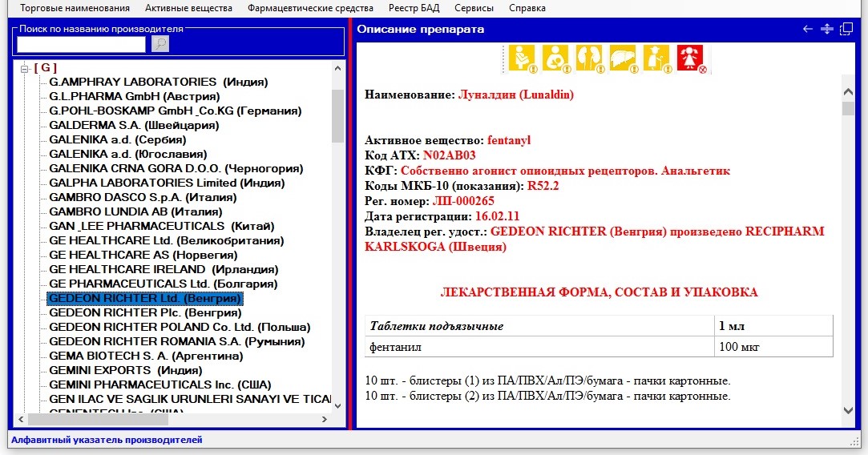This screenshot has height=455, width=868.
Task: Click КФГ text about opioid receptor agonist
Action: coord(565,171)
